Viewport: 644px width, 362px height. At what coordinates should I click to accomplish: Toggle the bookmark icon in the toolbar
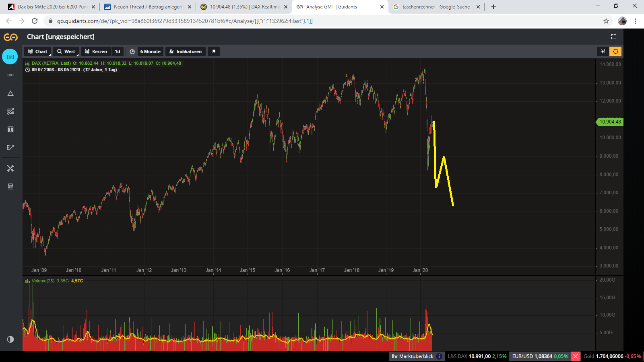[x=214, y=51]
